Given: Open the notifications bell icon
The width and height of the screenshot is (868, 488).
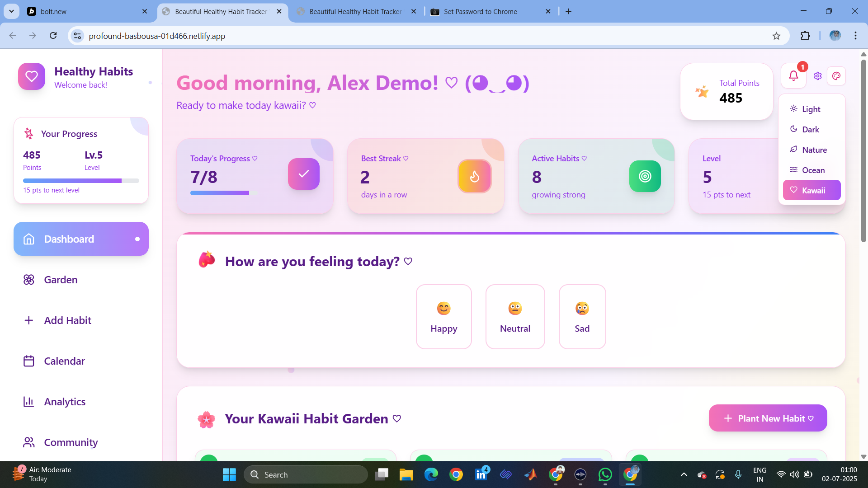Looking at the screenshot, I should point(793,76).
